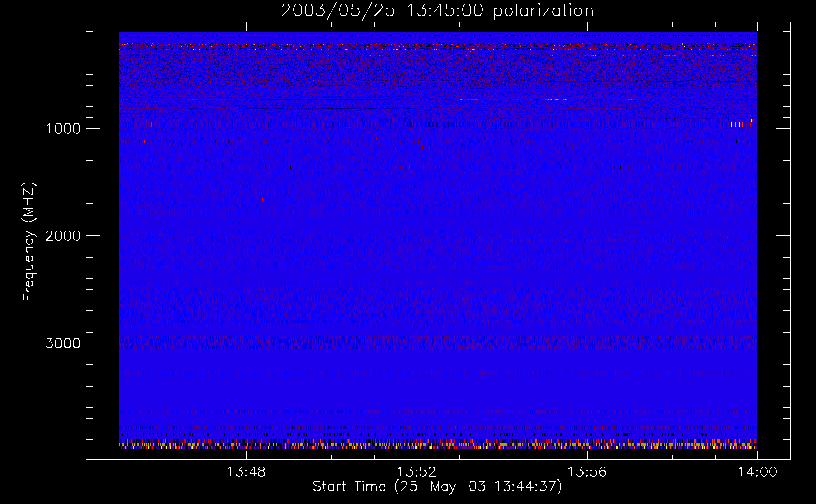Click the plot title '2003/05/25 13:45:00 polarization'
Image resolution: width=816 pixels, height=504 pixels.
(x=437, y=11)
